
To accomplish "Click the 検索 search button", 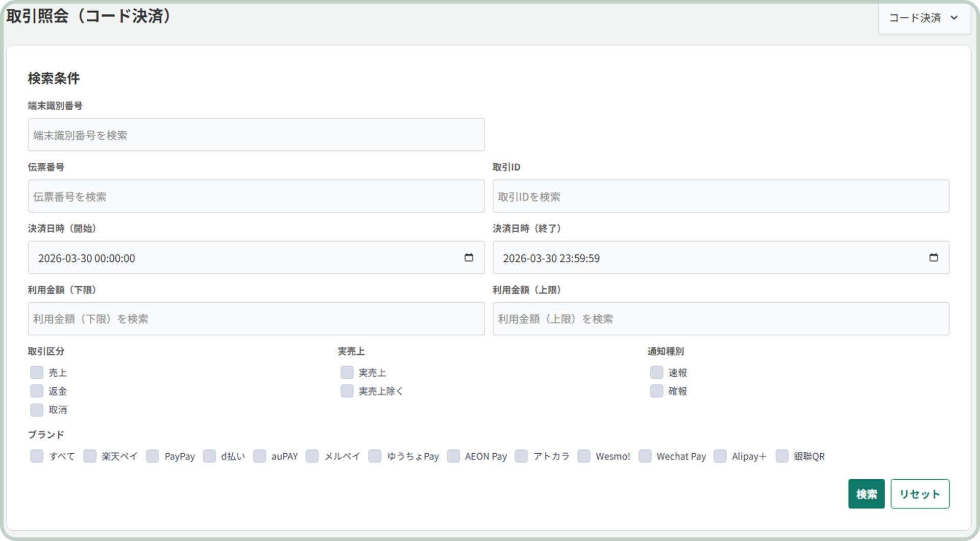I will point(866,494).
